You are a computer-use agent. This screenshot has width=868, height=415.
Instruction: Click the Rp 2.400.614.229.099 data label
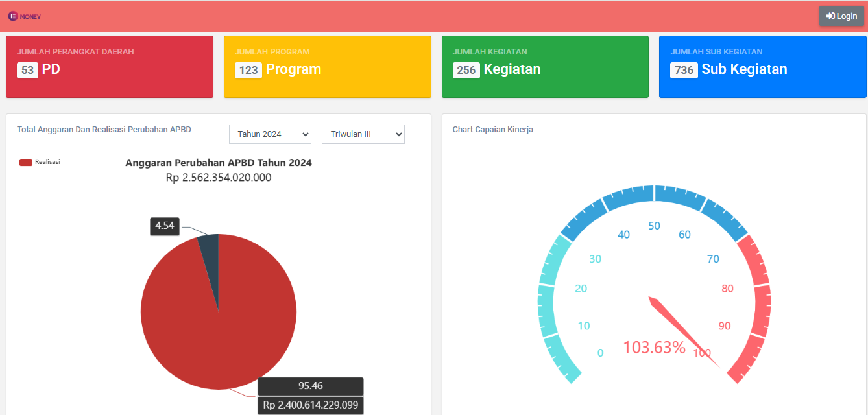(x=311, y=405)
